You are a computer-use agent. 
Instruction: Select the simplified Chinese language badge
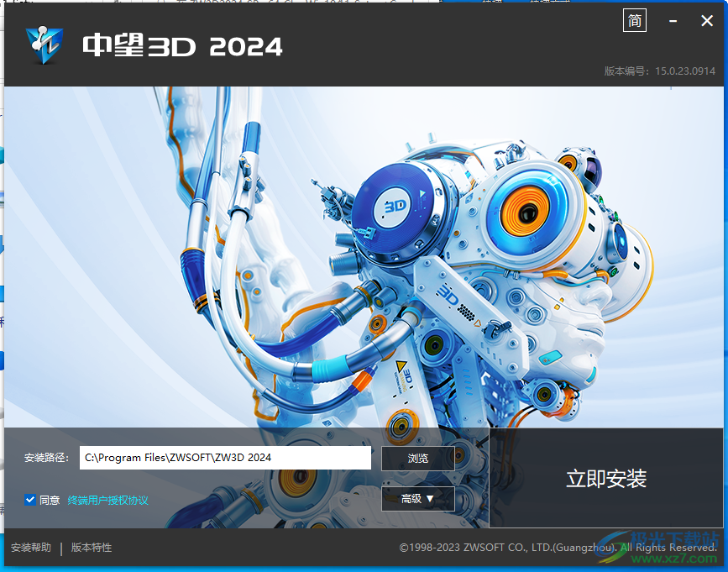pyautogui.click(x=634, y=20)
